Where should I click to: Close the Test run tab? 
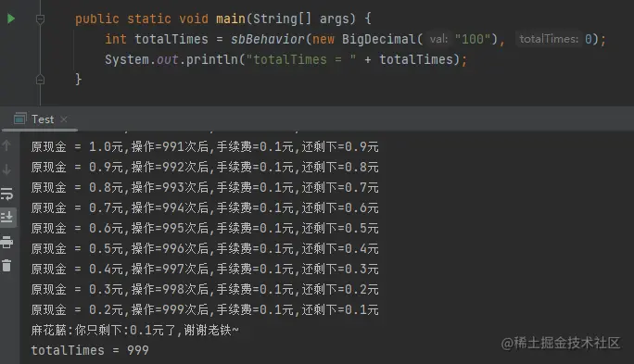(63, 119)
